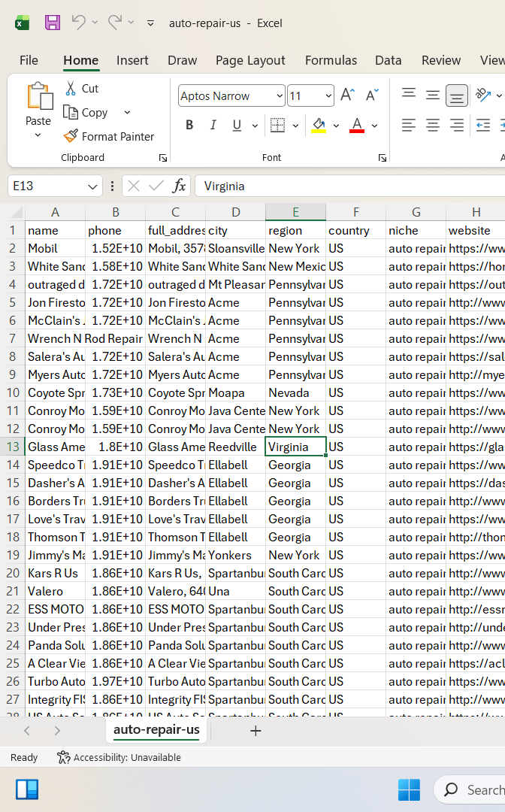505x812 pixels.
Task: Expand the Underline style arrow
Action: coord(255,126)
